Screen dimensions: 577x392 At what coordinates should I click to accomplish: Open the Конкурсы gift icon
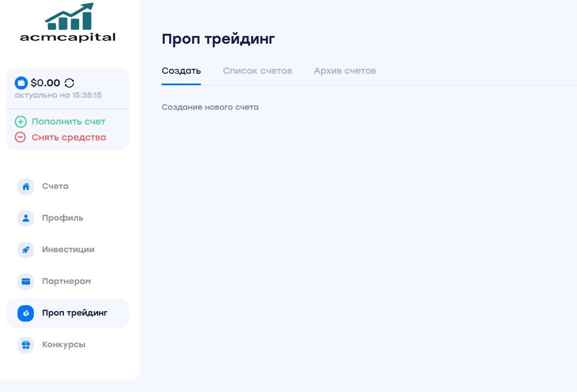pos(26,345)
